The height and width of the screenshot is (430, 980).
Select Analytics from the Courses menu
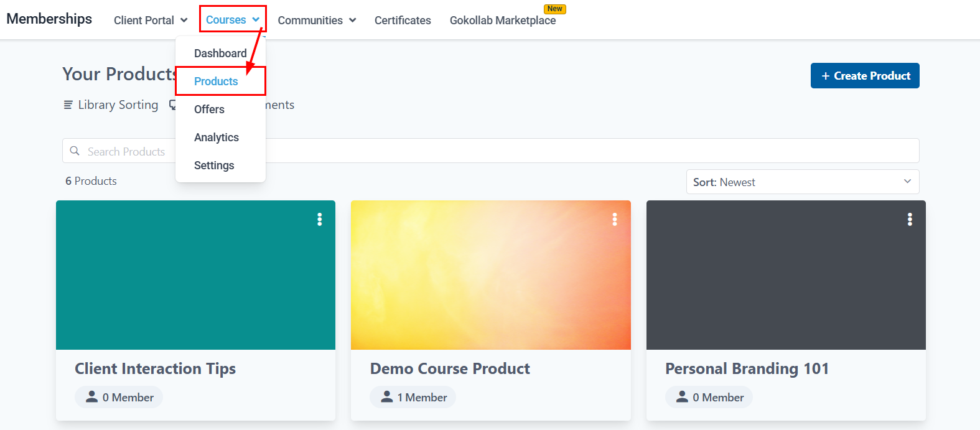(217, 138)
